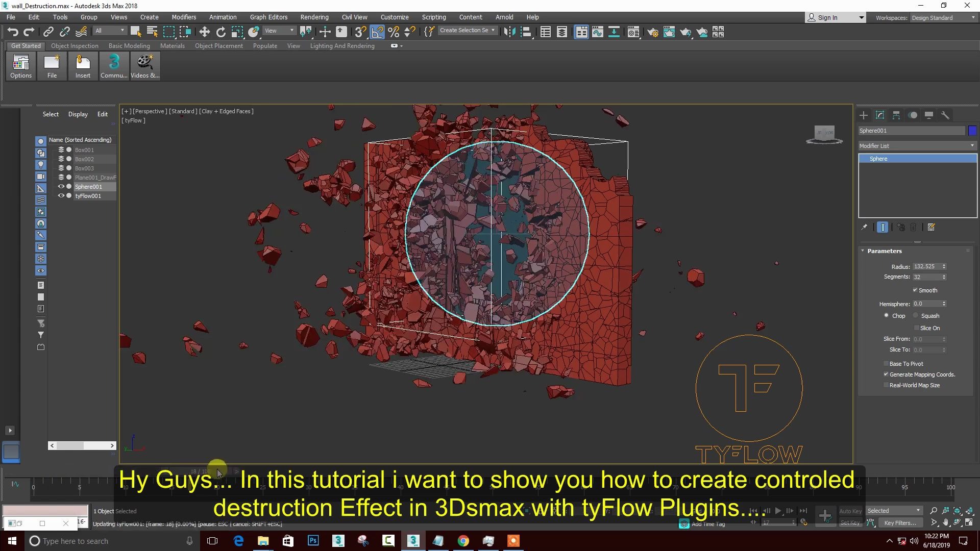Click the Undo arrow icon
This screenshot has height=551, width=980.
(x=13, y=32)
